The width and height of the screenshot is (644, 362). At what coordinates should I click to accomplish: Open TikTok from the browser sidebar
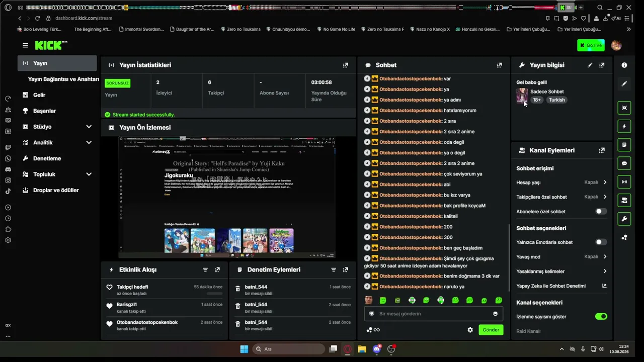(x=8, y=191)
